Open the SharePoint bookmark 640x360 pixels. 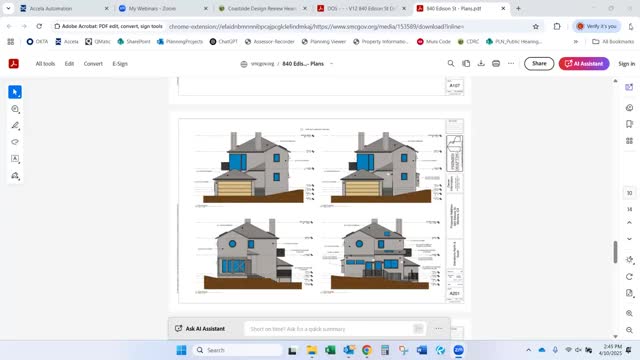click(x=134, y=42)
